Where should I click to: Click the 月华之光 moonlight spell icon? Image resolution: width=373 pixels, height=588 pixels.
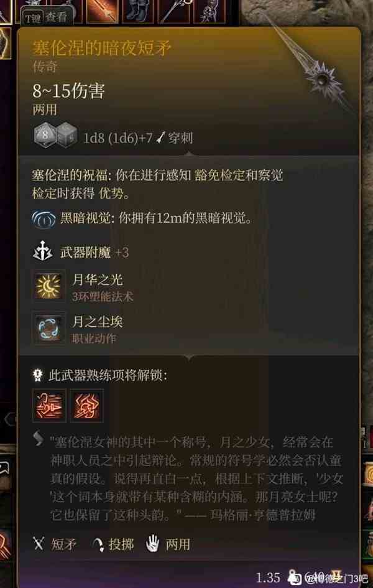48,286
